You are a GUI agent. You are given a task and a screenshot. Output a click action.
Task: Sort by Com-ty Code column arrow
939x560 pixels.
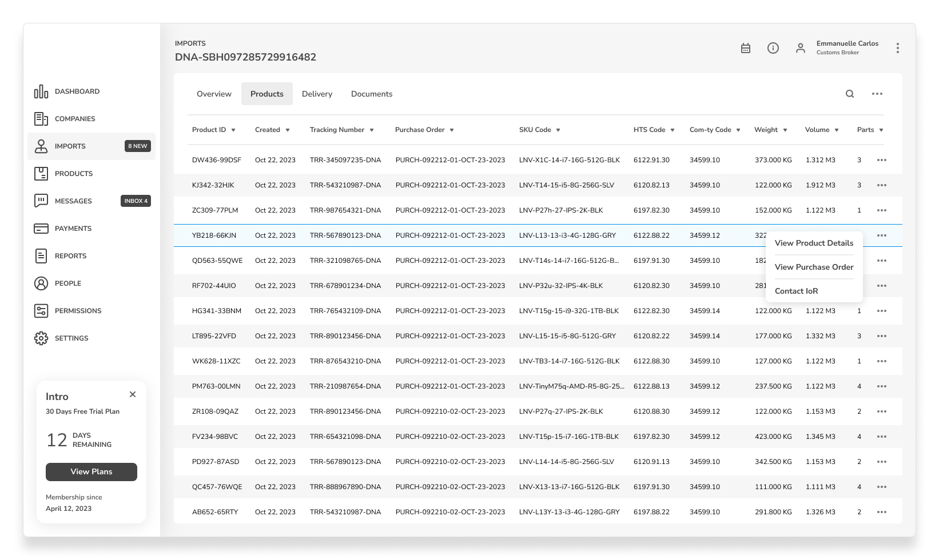738,130
